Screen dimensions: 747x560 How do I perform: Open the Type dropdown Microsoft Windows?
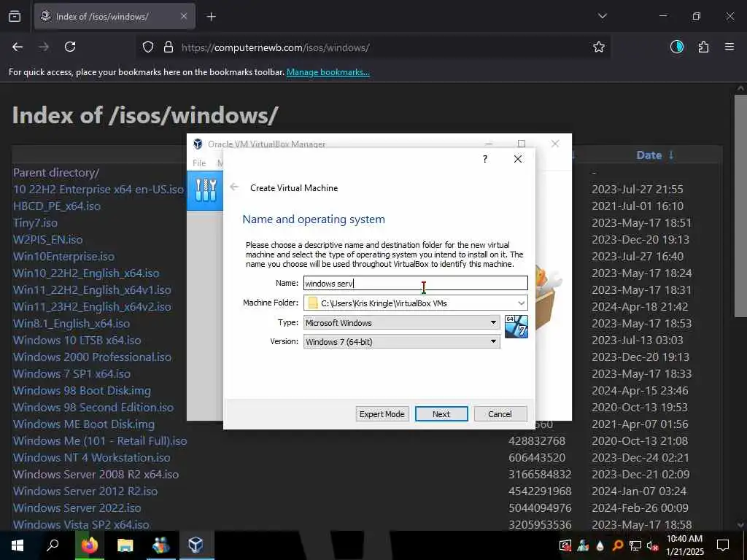[x=402, y=322]
